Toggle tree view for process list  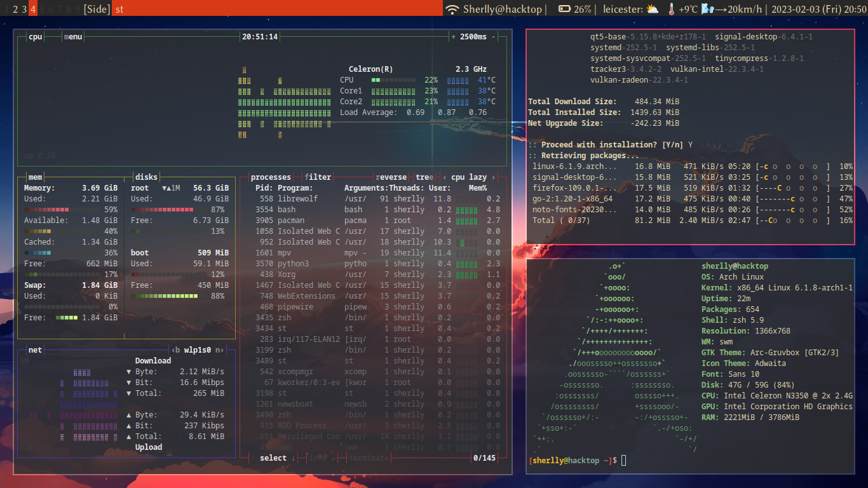424,177
